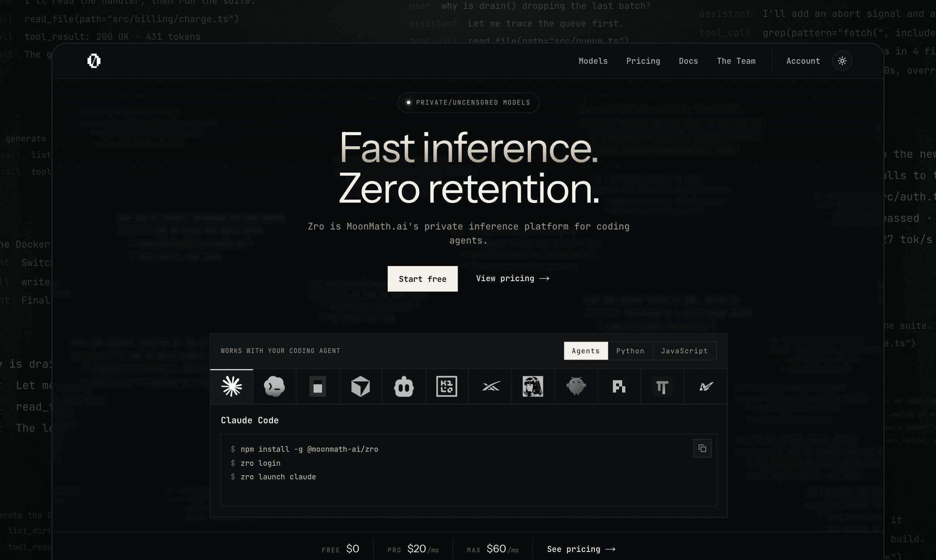Screen dimensions: 936x560
Task: Open the See pricing link at bottom
Action: click(x=581, y=549)
